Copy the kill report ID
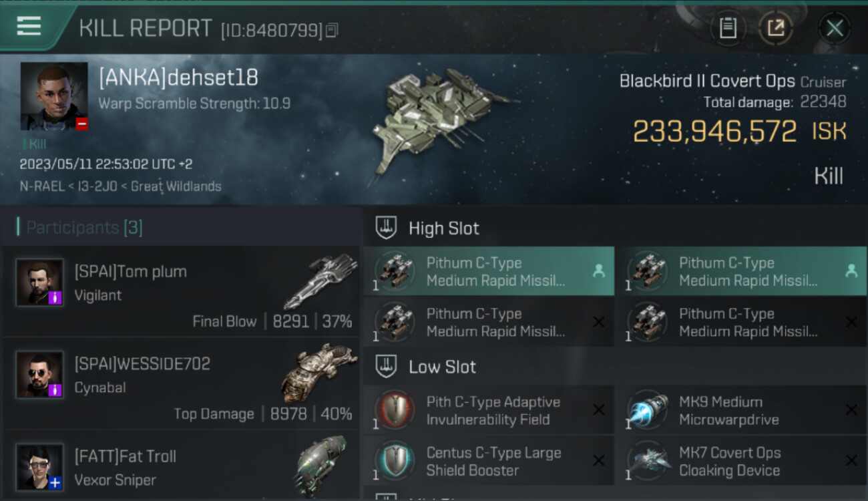 (x=332, y=30)
